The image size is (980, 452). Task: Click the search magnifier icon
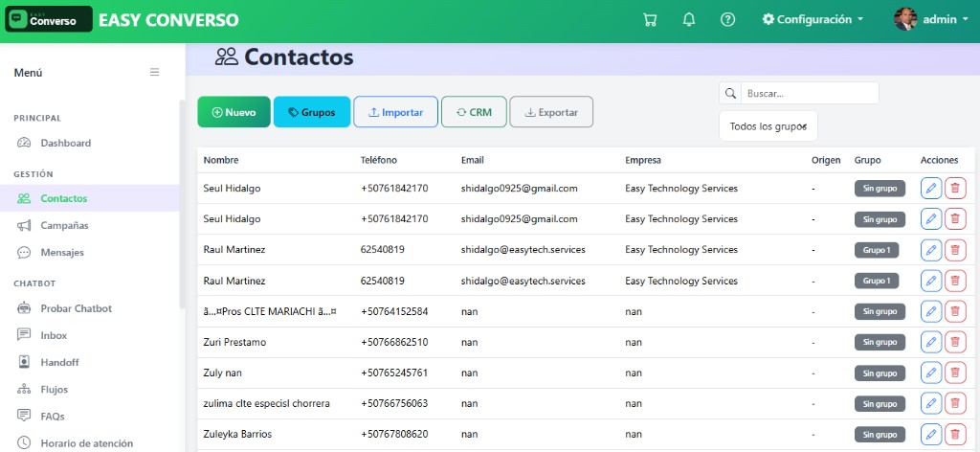[x=730, y=93]
